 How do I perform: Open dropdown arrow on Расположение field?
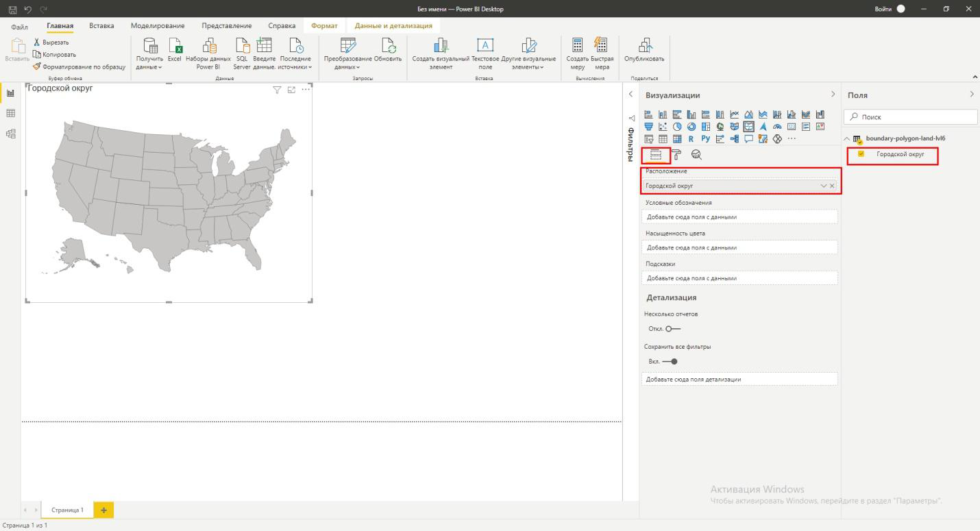(824, 186)
